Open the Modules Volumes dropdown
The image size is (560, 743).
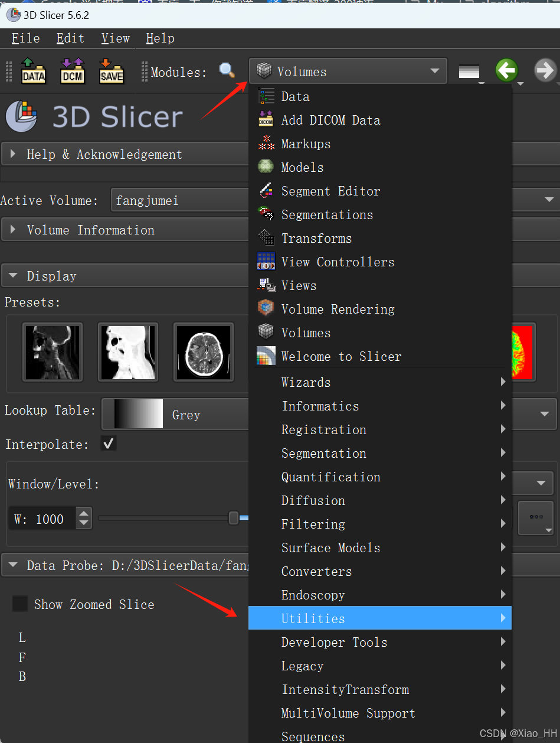[x=348, y=71]
